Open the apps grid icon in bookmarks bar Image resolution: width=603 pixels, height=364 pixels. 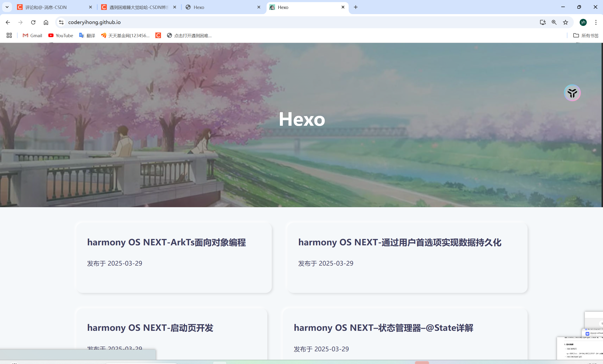9,36
